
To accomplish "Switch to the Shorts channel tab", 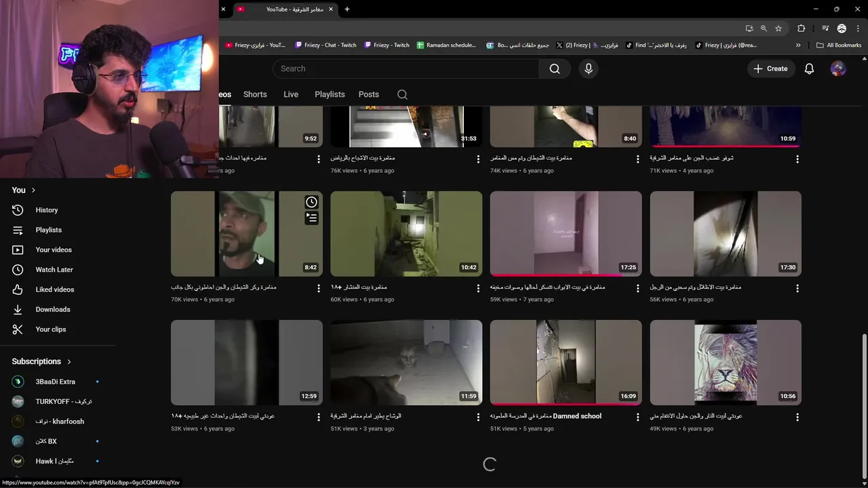I will [255, 94].
